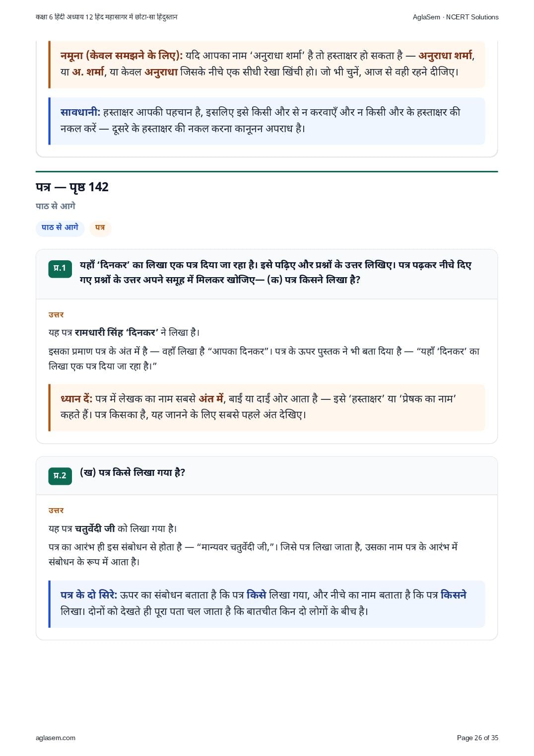Click the 'Page 26 of 35' page indicator
This screenshot has width=534, height=756.
coord(477,738)
